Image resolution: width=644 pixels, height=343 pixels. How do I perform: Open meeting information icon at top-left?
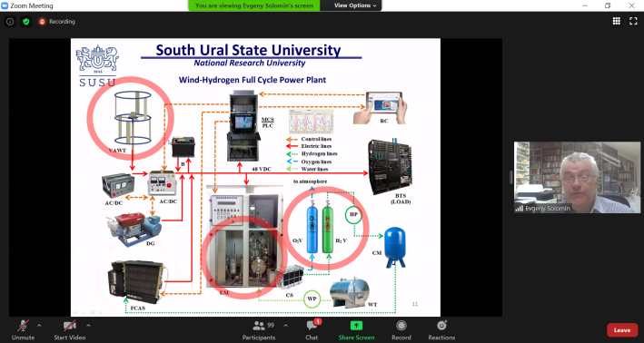(10, 22)
